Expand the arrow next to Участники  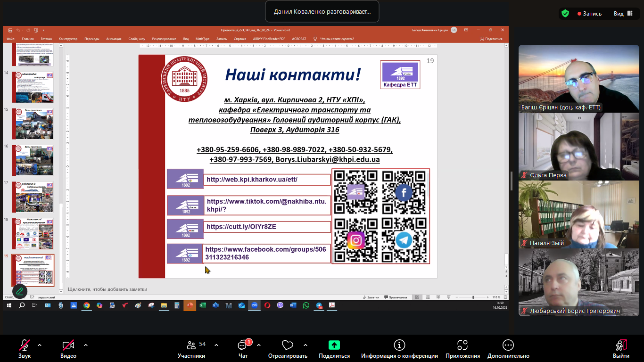click(x=216, y=345)
